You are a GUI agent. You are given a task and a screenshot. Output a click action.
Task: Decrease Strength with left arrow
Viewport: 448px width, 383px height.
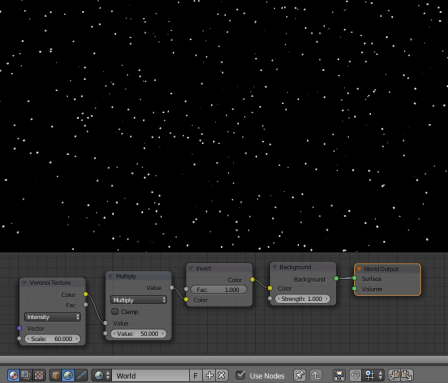coord(278,299)
